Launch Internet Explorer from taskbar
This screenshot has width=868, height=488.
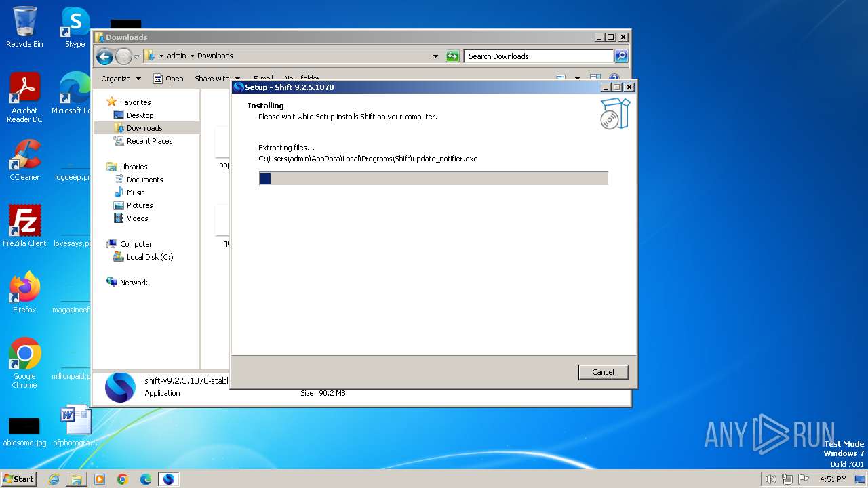(x=54, y=479)
